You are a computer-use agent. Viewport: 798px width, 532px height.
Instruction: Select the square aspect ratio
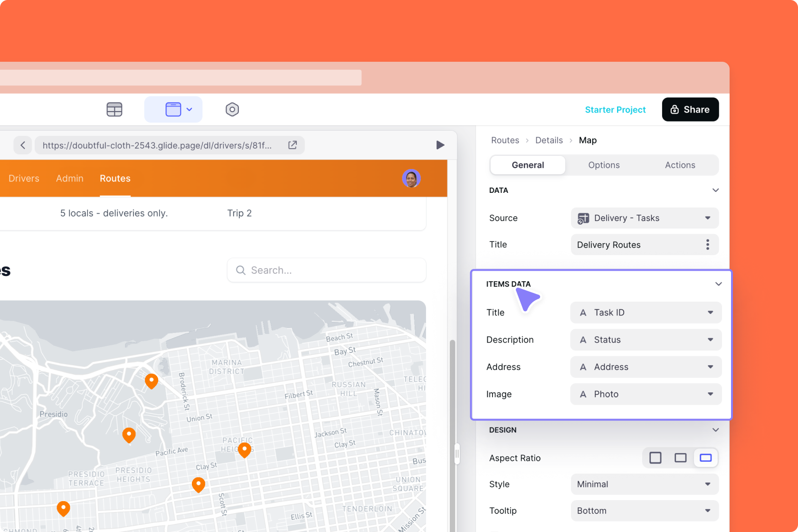pos(655,458)
